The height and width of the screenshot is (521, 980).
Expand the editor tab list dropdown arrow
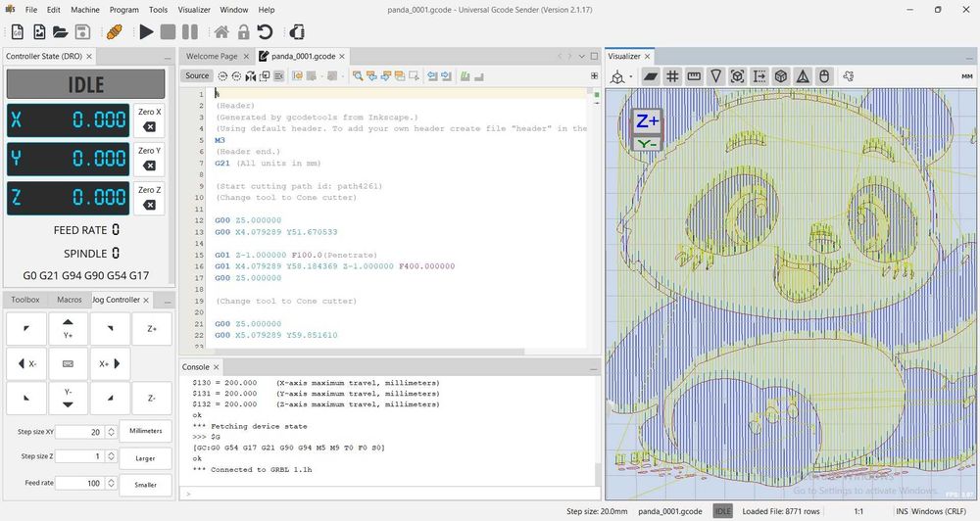(580, 56)
